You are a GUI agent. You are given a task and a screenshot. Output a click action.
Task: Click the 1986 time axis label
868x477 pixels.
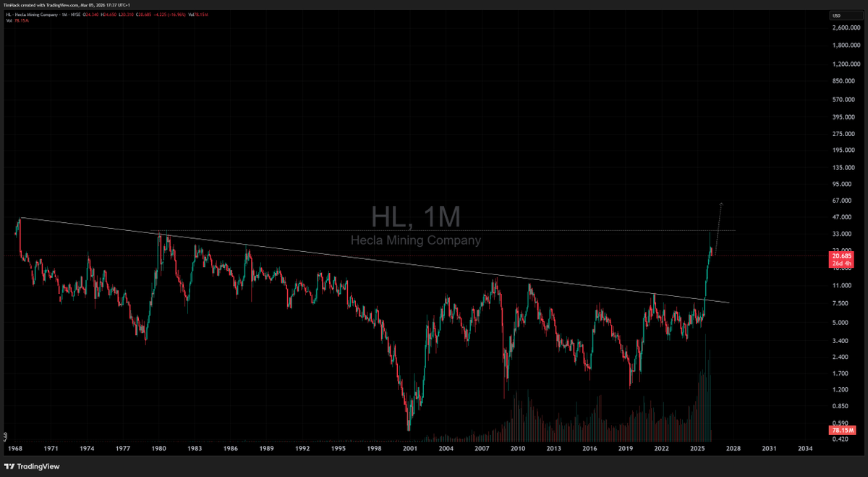(x=231, y=449)
